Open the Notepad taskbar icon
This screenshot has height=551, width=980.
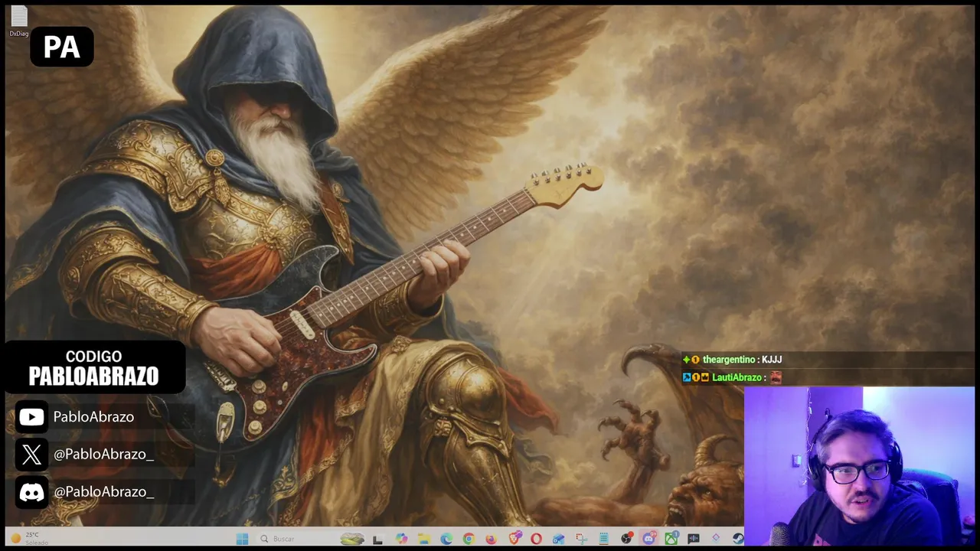click(604, 539)
